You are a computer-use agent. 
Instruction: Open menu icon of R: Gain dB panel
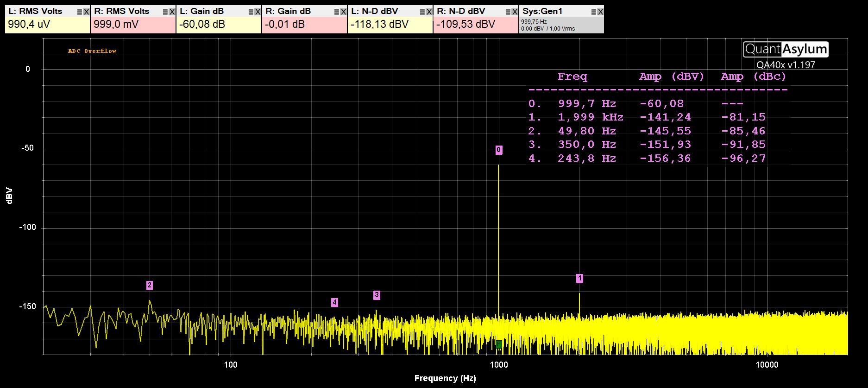pos(336,12)
